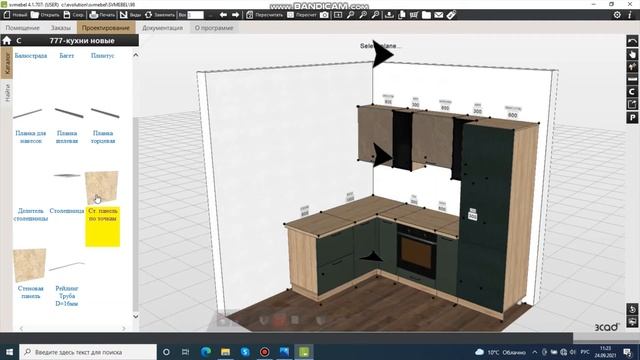The height and width of the screenshot is (360, 640).
Task: Click the info 'i' icon
Action: [630, 15]
